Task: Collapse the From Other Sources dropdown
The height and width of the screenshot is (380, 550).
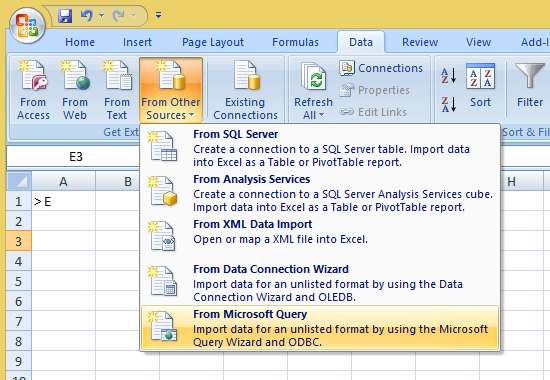Action: [171, 90]
